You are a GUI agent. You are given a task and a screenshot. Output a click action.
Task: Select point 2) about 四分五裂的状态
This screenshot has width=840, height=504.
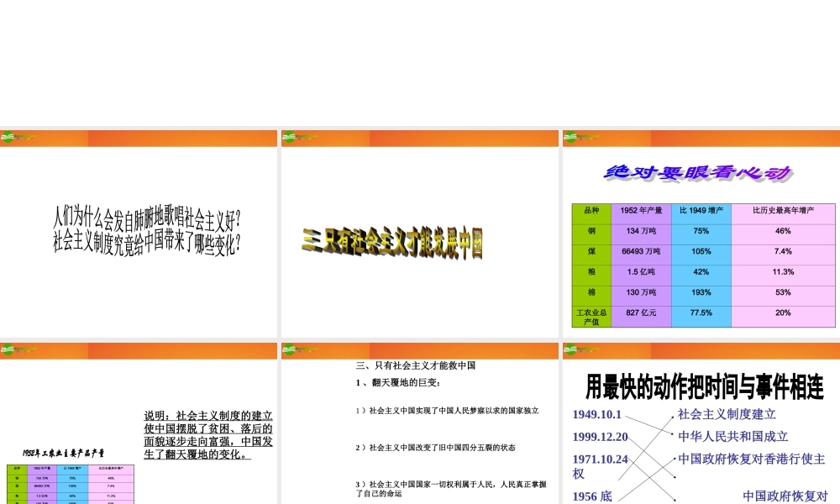click(x=435, y=448)
